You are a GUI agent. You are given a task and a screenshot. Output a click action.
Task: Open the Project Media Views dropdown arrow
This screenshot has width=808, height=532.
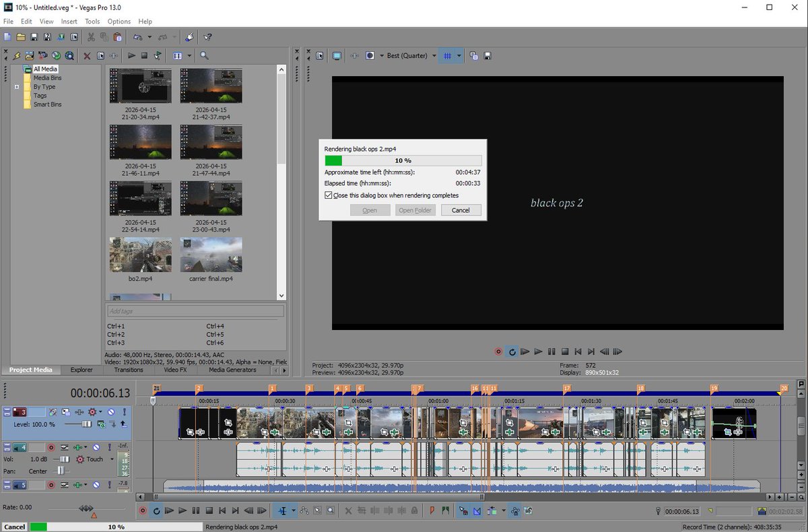click(x=189, y=55)
